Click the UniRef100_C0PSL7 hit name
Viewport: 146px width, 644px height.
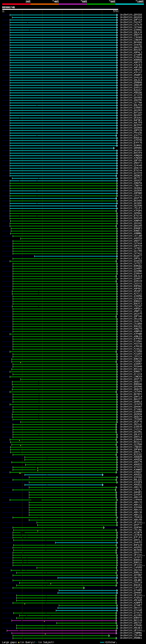pos(131,490)
